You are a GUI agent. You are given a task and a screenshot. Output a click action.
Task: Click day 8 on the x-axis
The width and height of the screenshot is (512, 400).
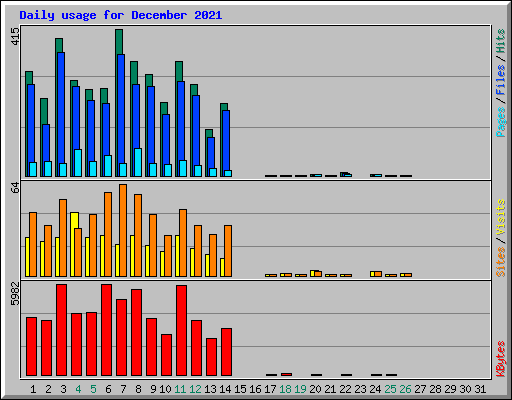pos(138,389)
